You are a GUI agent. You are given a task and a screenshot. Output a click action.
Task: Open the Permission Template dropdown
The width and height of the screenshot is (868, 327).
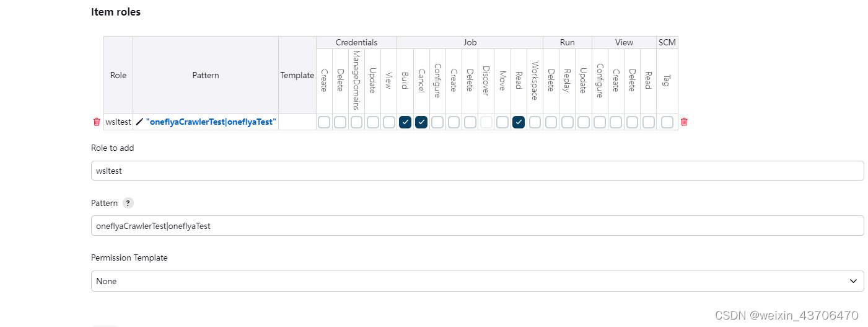pos(477,281)
